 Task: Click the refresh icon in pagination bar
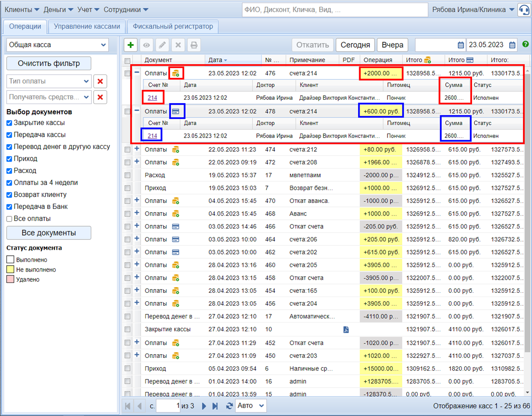[x=229, y=406]
